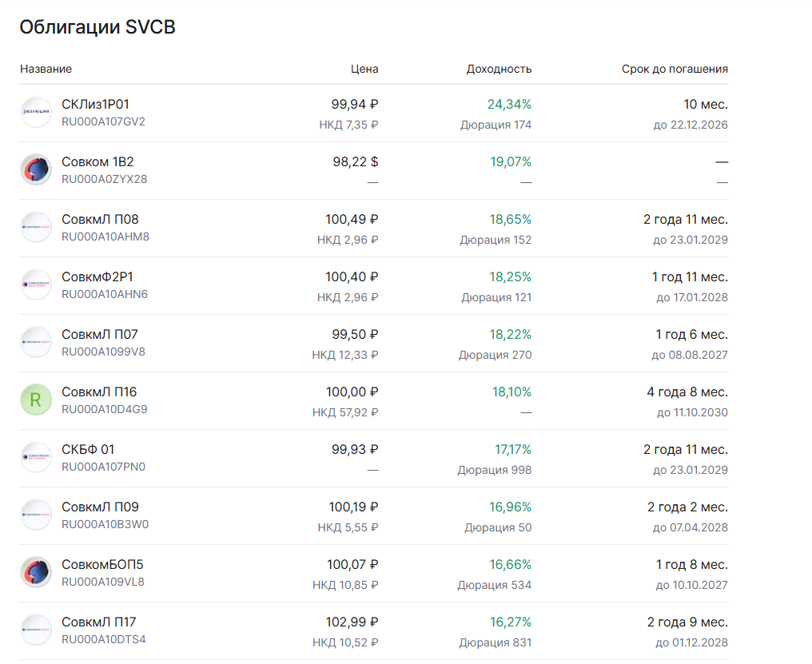Select ISIN RU000A10D4G9
812x664 pixels.
pos(105,409)
